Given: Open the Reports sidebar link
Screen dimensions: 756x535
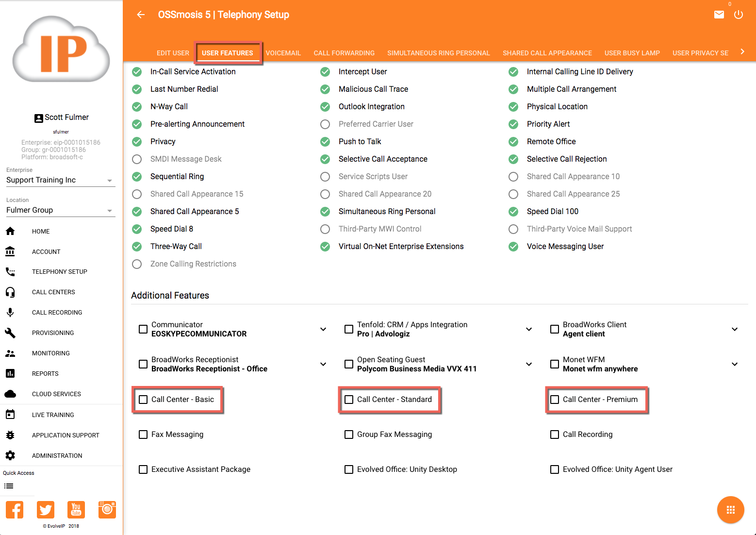Looking at the screenshot, I should 45,374.
